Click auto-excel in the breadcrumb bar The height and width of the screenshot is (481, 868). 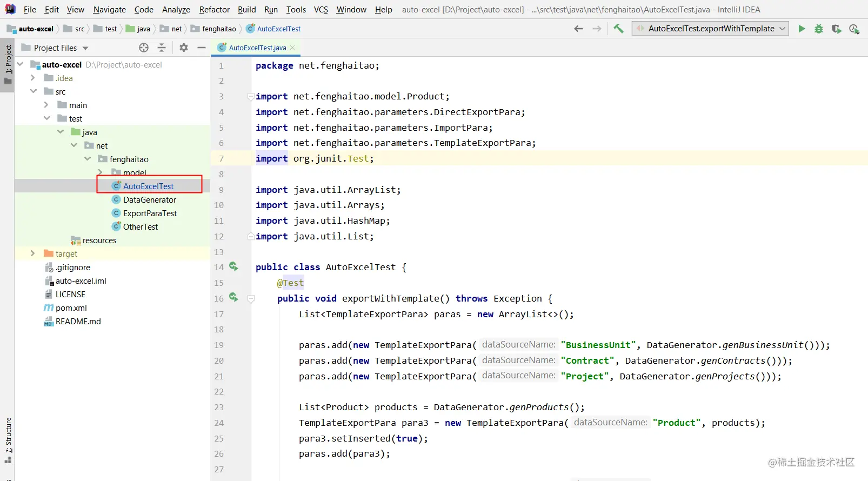pos(30,29)
